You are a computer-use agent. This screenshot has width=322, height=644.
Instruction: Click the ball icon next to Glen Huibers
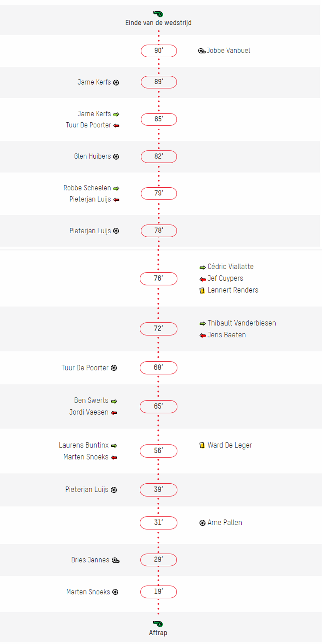(116, 157)
